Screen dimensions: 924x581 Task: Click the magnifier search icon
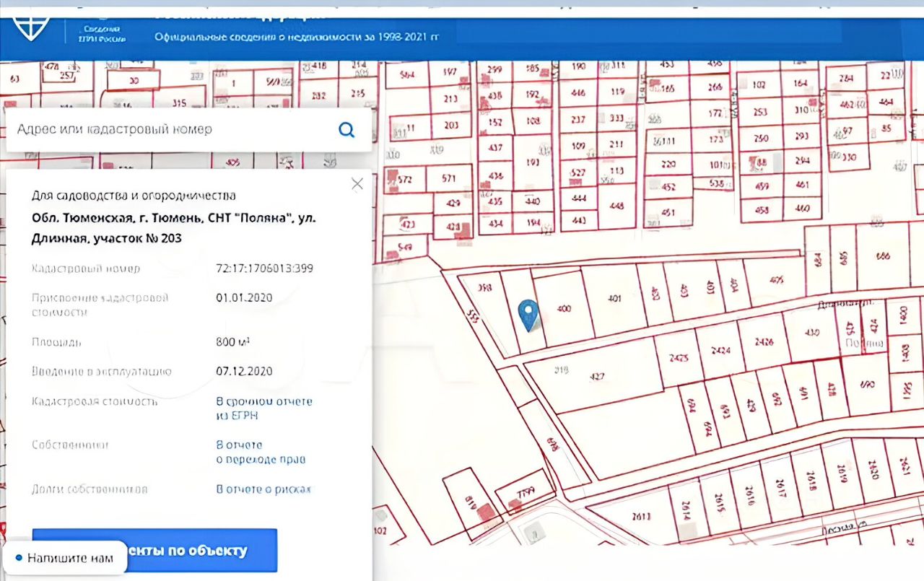[346, 130]
